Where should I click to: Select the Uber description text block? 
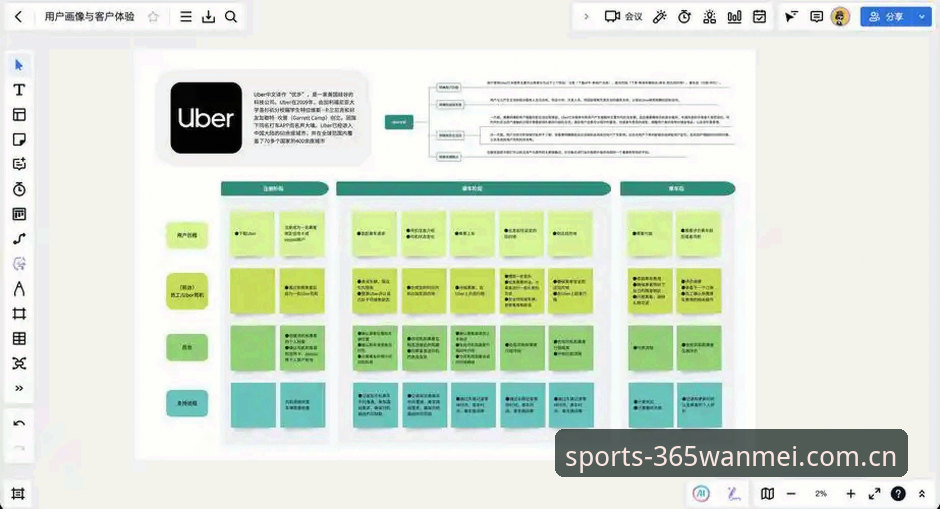305,118
